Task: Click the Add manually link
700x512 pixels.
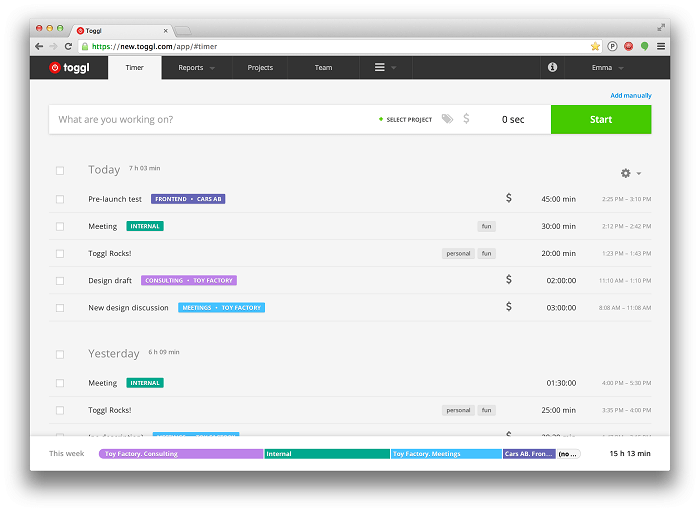Action: [631, 96]
